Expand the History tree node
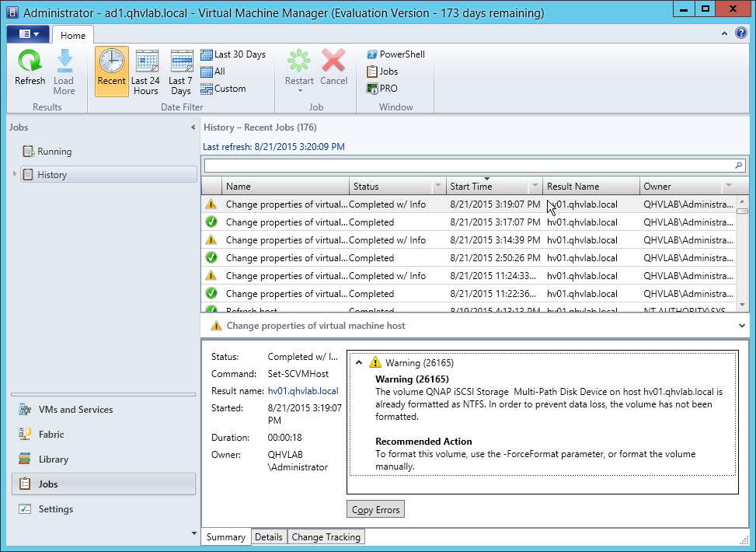 (x=15, y=175)
